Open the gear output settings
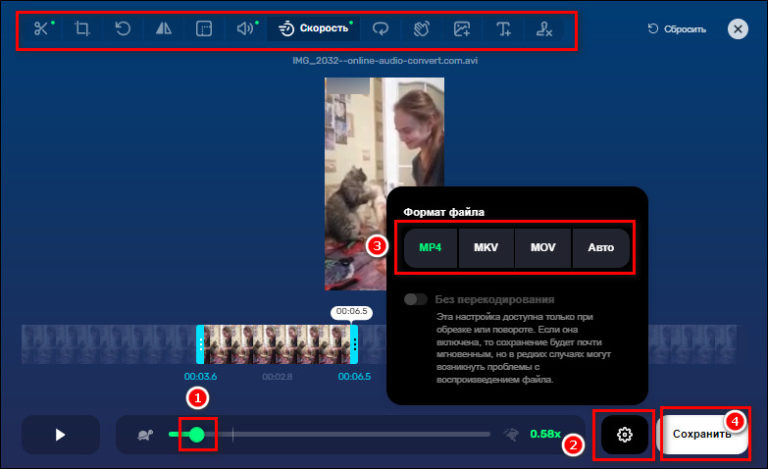Image resolution: width=768 pixels, height=469 pixels. click(x=624, y=434)
